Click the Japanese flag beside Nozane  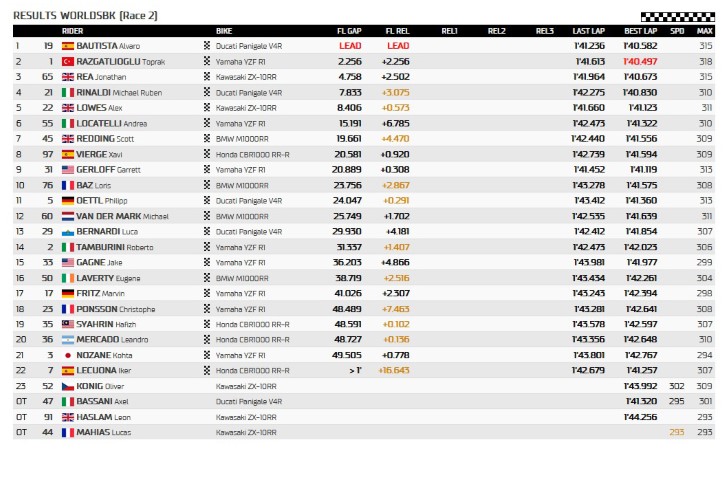click(x=68, y=354)
